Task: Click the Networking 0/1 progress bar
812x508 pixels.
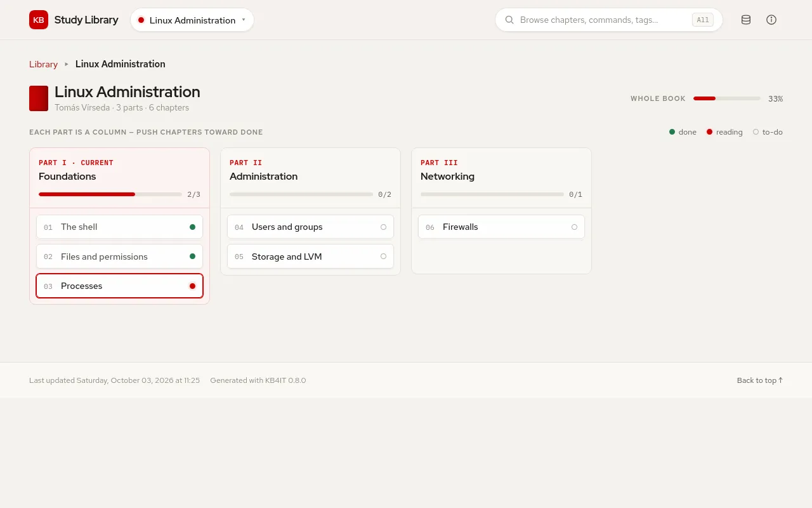Action: (x=492, y=194)
